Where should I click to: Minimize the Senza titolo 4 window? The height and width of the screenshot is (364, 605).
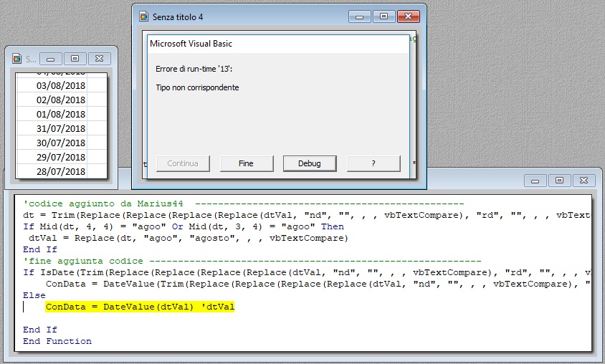click(x=359, y=16)
